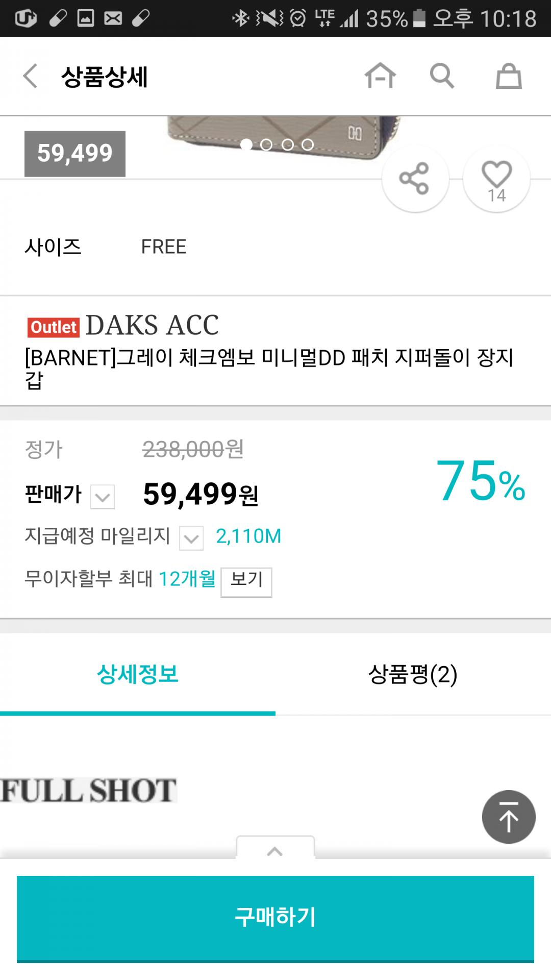Screen dimensions: 551x980
Task: Expand the 지급예정 마일리지 dropdown
Action: 191,538
